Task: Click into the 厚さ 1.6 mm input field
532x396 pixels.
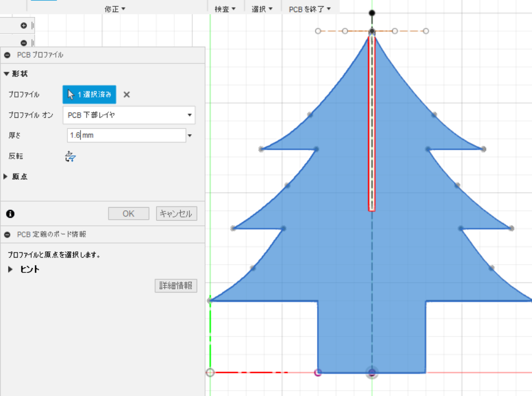Action: tap(127, 135)
